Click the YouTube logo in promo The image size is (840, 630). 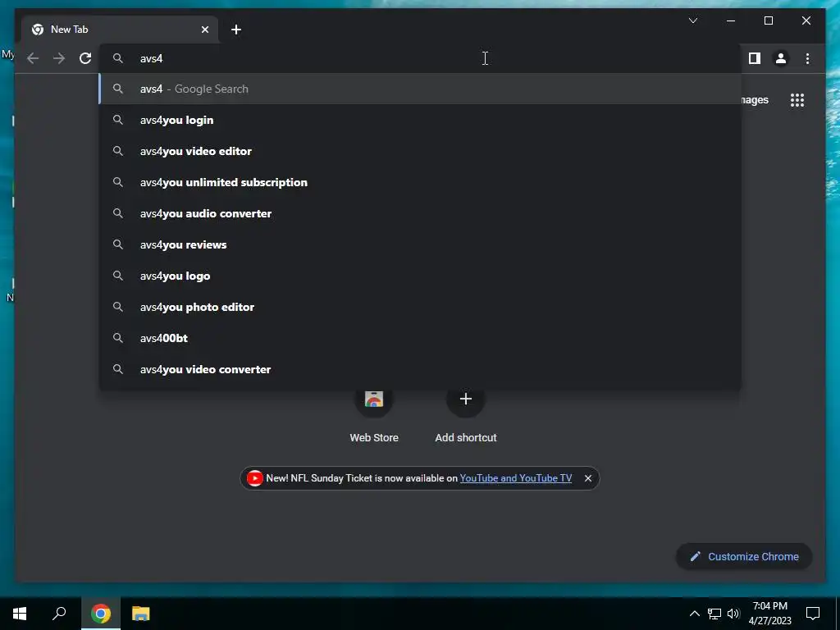tap(254, 478)
